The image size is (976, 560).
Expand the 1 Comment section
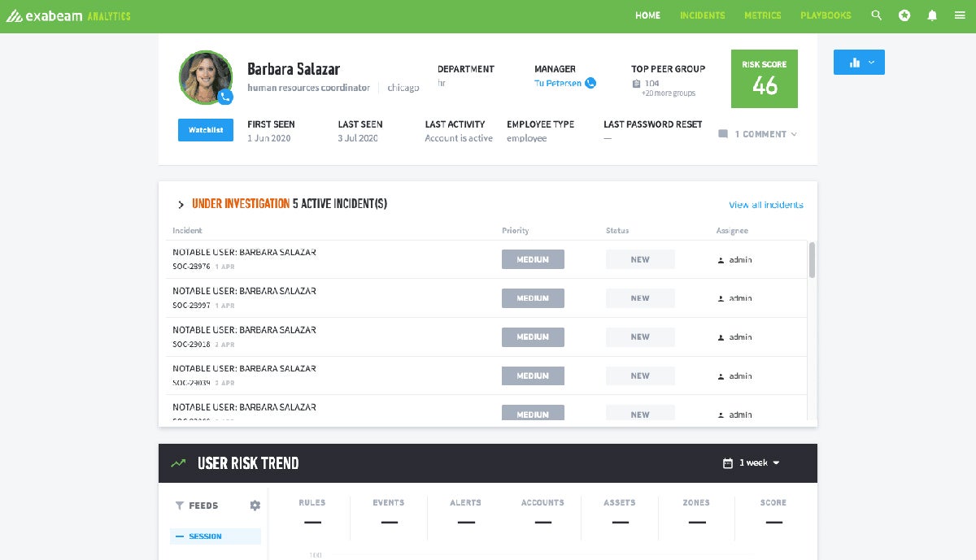757,134
